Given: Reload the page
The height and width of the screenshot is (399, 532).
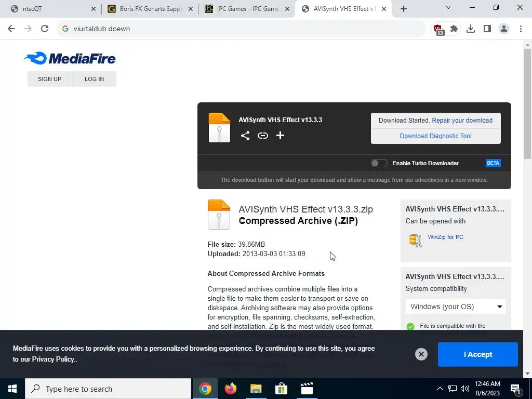Looking at the screenshot, I should click(x=45, y=29).
